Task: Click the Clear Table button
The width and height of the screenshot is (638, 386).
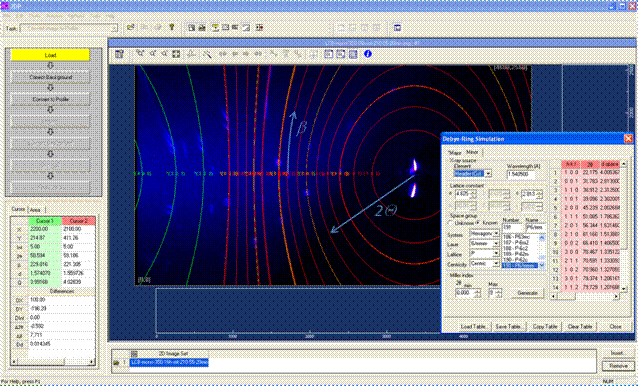Action: pyautogui.click(x=580, y=326)
